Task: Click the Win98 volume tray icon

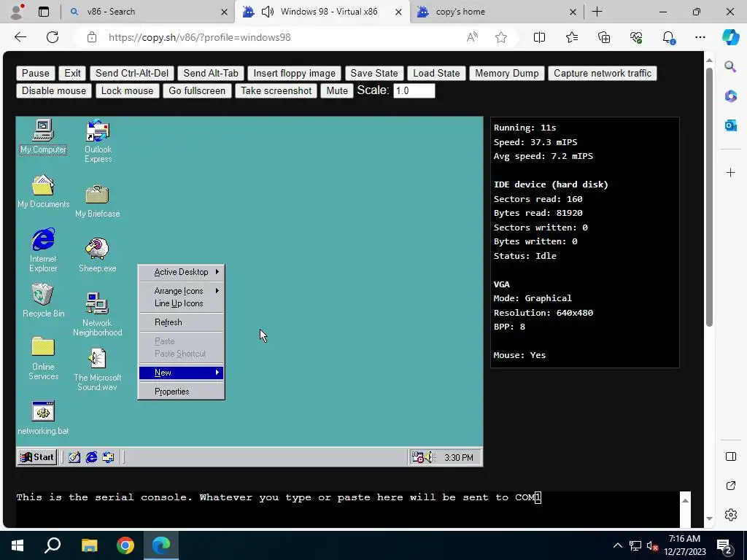Action: (430, 458)
